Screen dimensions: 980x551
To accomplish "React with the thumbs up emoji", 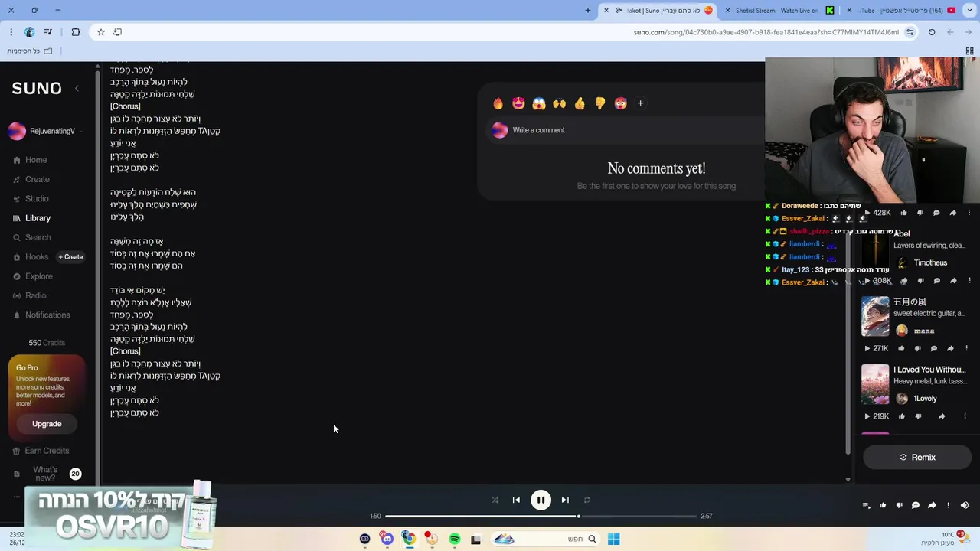I will (x=580, y=103).
